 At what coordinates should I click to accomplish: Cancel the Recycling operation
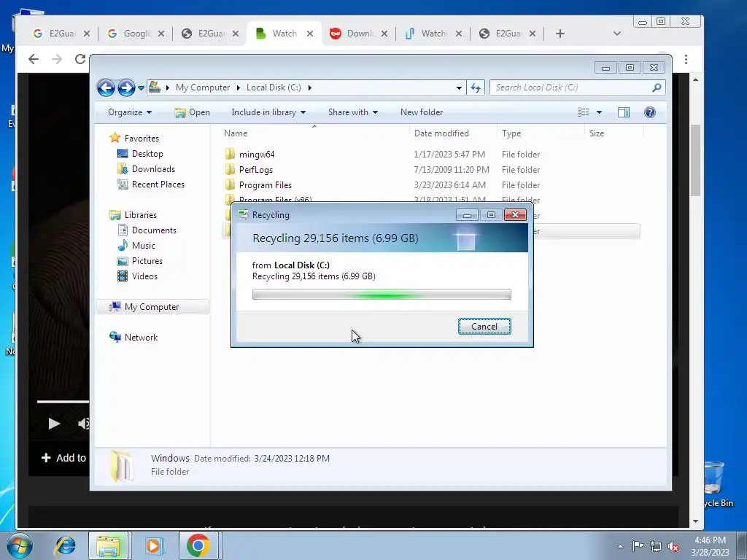tap(484, 326)
